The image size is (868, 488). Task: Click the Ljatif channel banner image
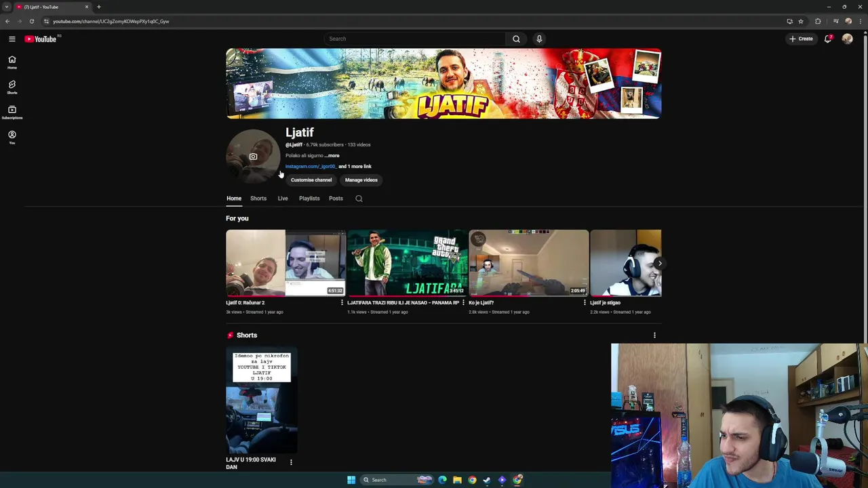[x=443, y=83]
